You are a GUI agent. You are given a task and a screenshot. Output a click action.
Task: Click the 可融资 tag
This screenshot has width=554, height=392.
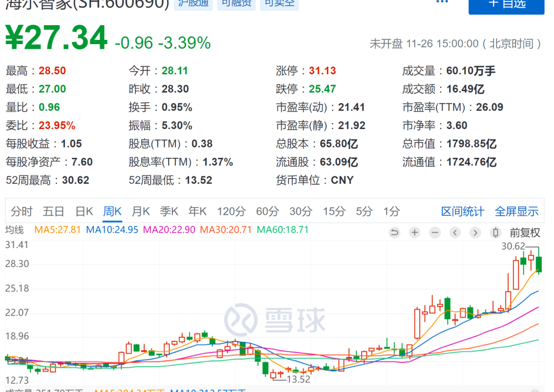pos(236,4)
